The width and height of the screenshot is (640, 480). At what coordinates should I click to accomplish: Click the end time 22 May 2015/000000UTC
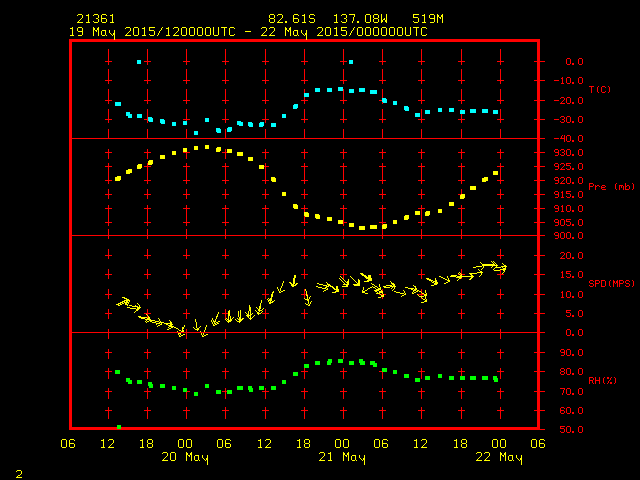pos(344,32)
